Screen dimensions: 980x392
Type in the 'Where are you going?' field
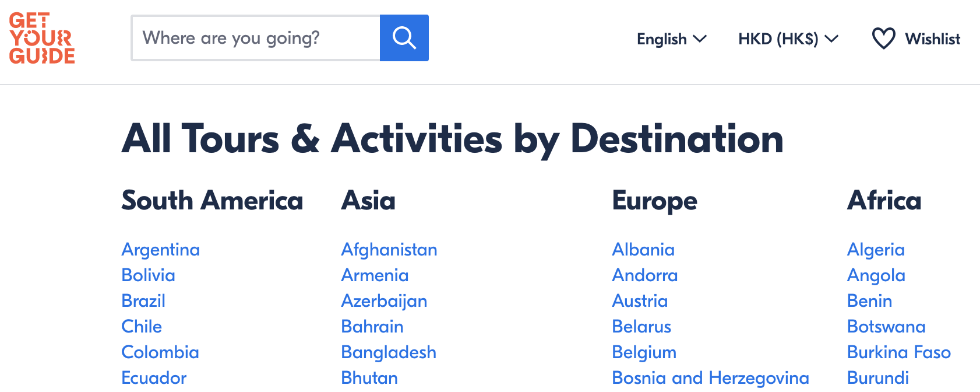[x=255, y=38]
